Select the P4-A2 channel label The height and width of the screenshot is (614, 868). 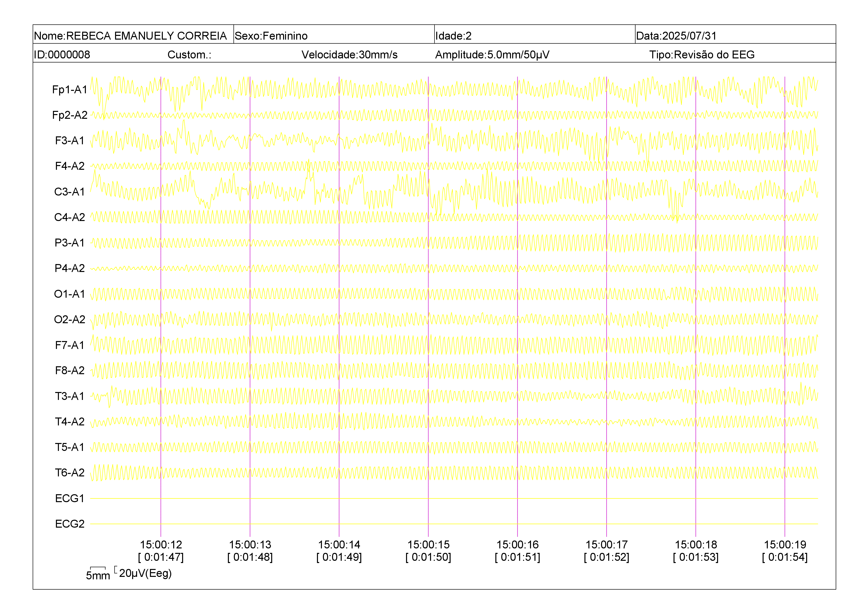pos(70,268)
